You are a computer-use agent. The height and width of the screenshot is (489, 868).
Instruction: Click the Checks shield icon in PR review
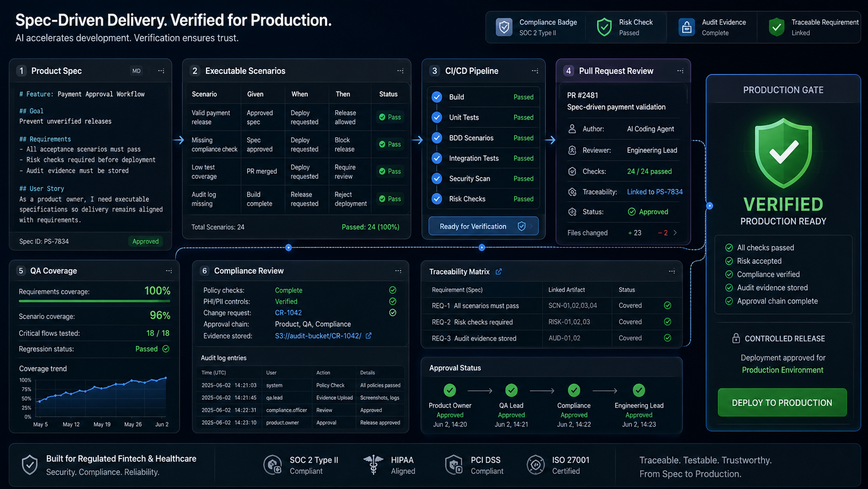(572, 171)
